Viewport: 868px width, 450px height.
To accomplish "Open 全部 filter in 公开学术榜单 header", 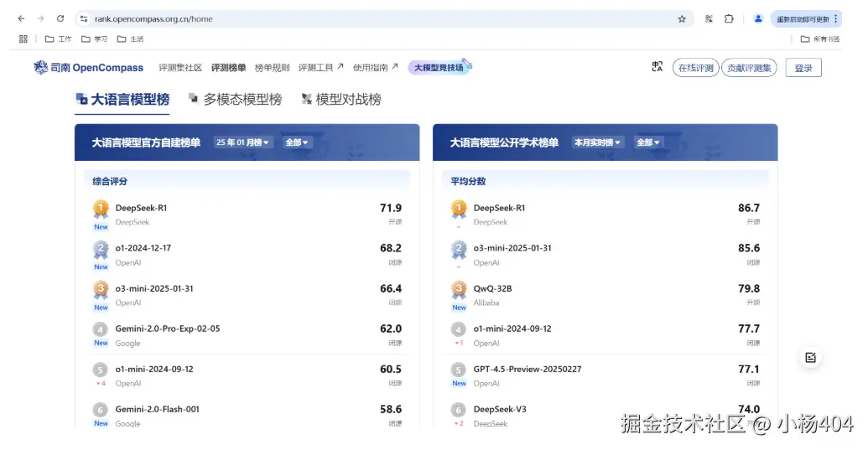I will click(x=647, y=142).
